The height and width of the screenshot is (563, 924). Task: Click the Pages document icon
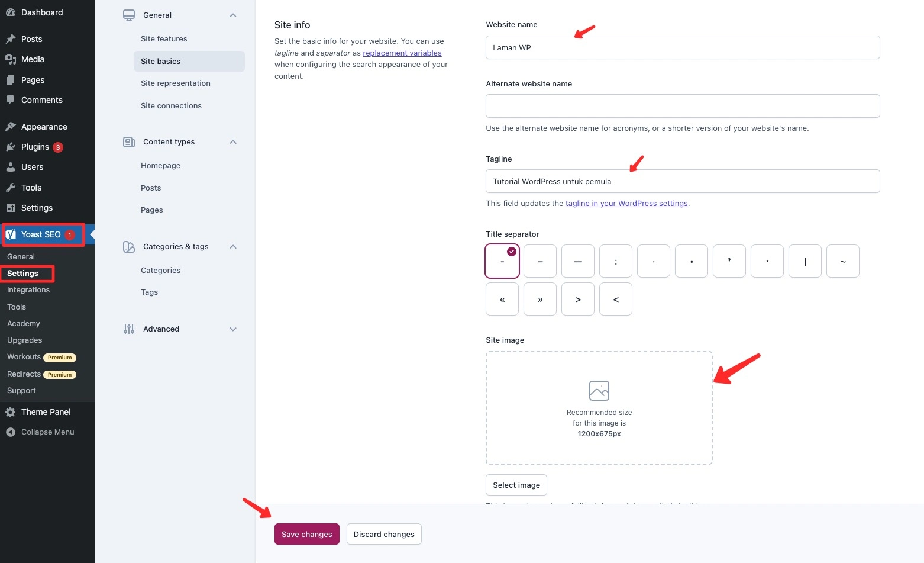tap(11, 80)
